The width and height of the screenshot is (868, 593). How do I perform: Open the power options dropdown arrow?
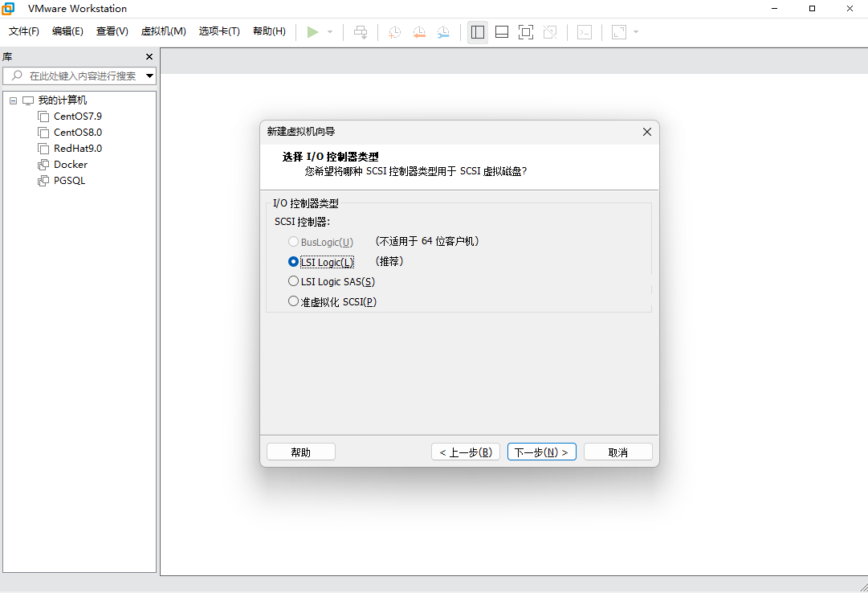330,32
